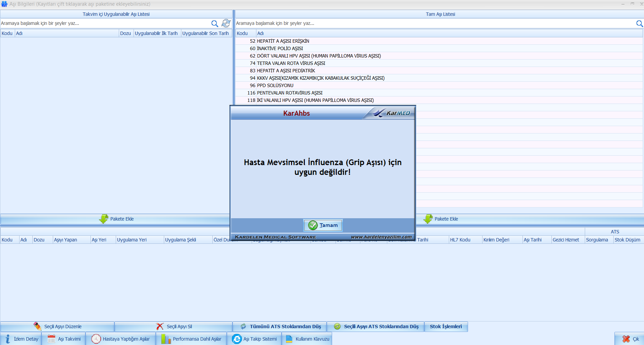Select HEPATİT A AŞISI ERİŞKİN row
This screenshot has height=345, width=644.
tap(283, 41)
